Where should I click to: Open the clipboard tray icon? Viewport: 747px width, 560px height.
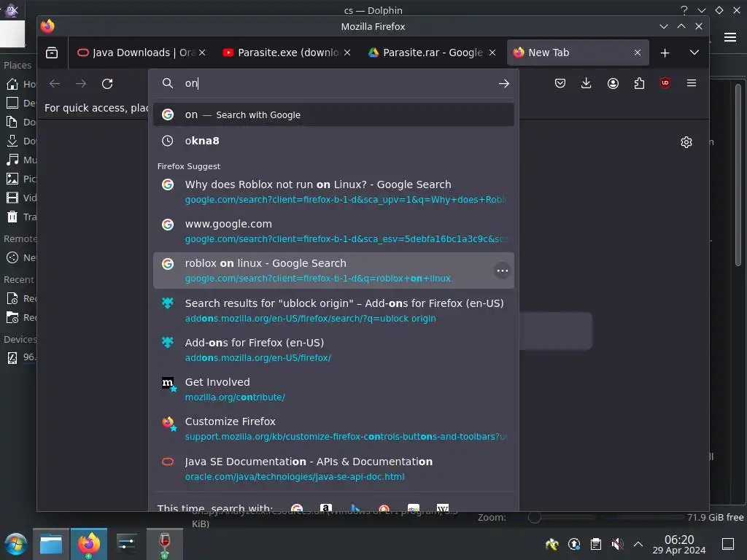tap(595, 544)
